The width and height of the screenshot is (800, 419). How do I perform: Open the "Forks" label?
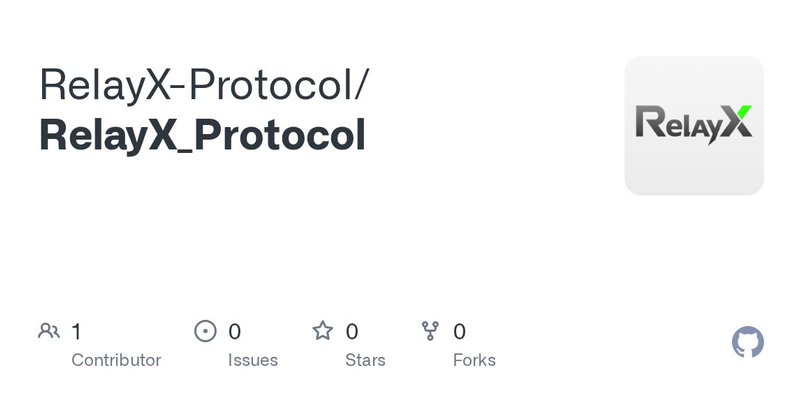pos(474,360)
